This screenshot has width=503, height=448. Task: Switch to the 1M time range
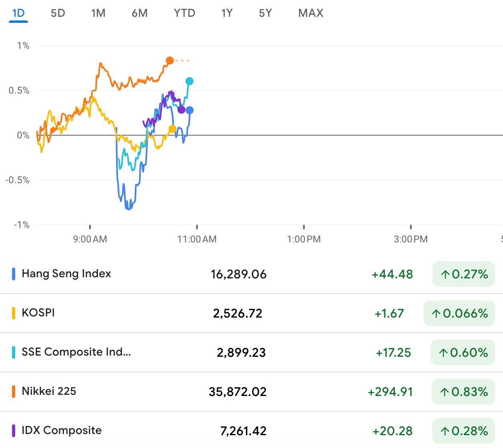tap(98, 13)
